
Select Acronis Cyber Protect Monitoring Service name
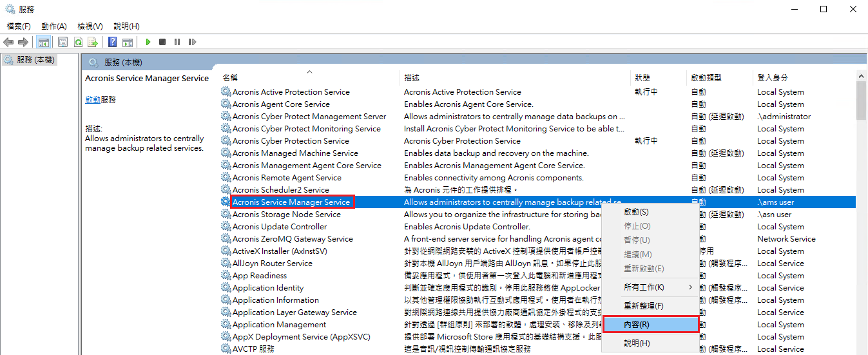tap(307, 128)
